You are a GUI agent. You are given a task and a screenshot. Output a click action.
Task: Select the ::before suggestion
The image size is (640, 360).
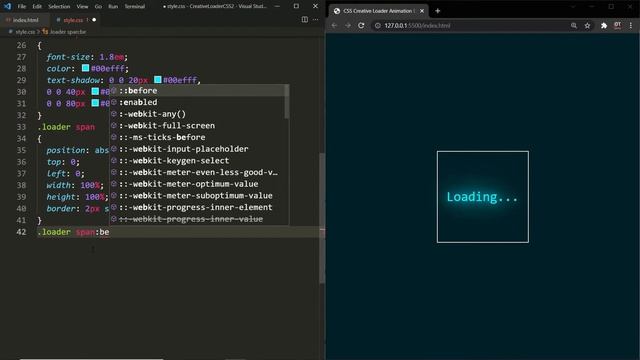(197, 91)
